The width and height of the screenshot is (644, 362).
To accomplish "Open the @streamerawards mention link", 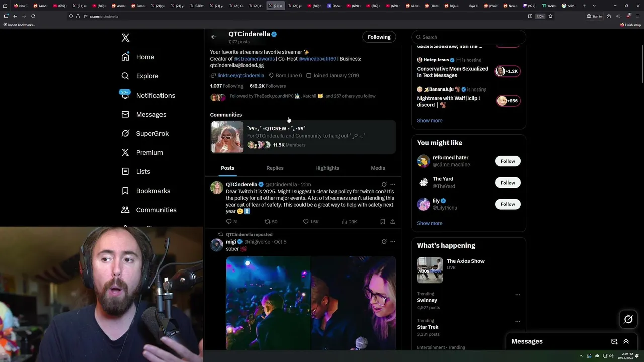I will tap(254, 59).
